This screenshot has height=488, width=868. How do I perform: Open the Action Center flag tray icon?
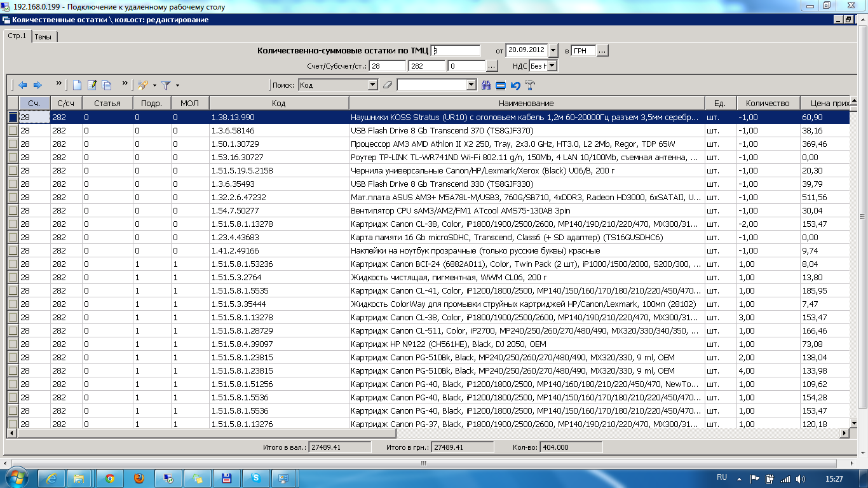pyautogui.click(x=756, y=478)
